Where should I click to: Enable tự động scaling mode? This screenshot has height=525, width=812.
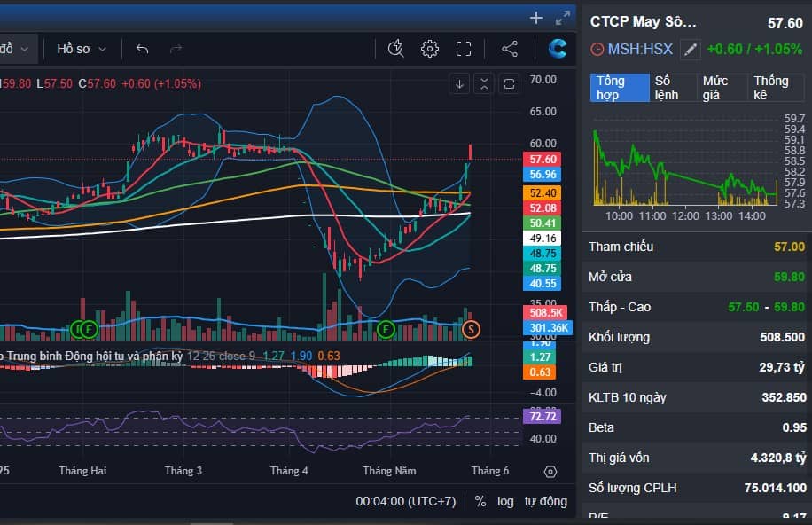pyautogui.click(x=544, y=501)
